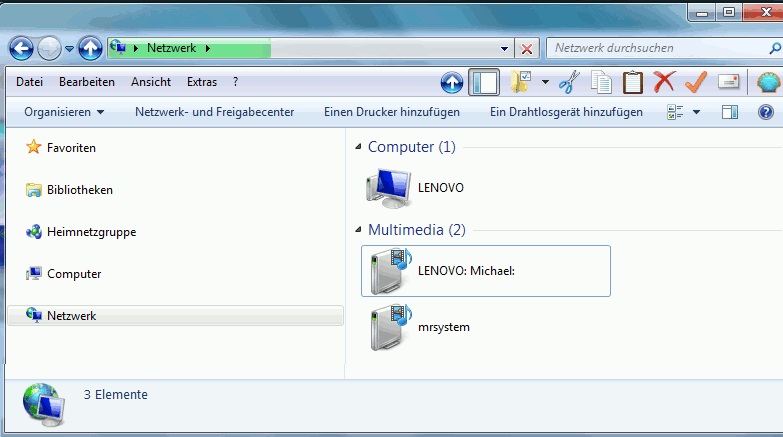
Task: Click the blue Up arrow toolbar icon
Action: coord(452,82)
